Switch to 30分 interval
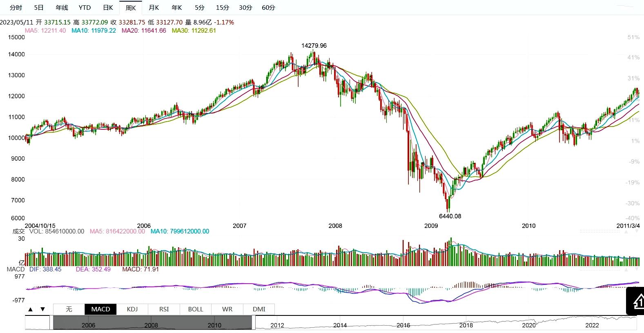Image resolution: width=644 pixels, height=333 pixels. tap(245, 8)
